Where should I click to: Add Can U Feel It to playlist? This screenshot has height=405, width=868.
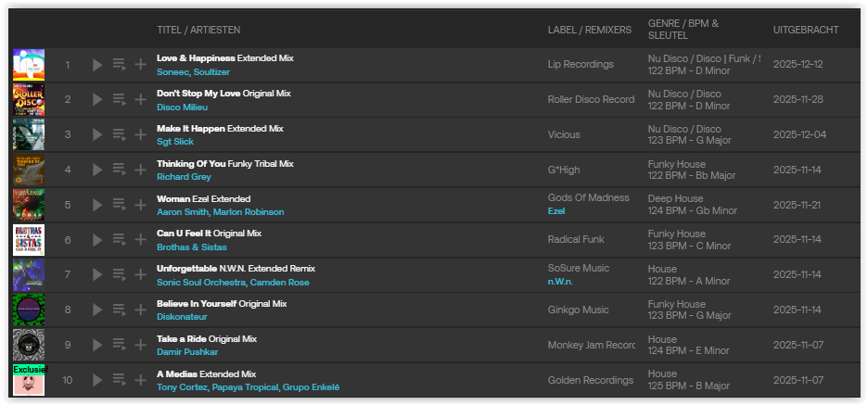[x=140, y=241]
